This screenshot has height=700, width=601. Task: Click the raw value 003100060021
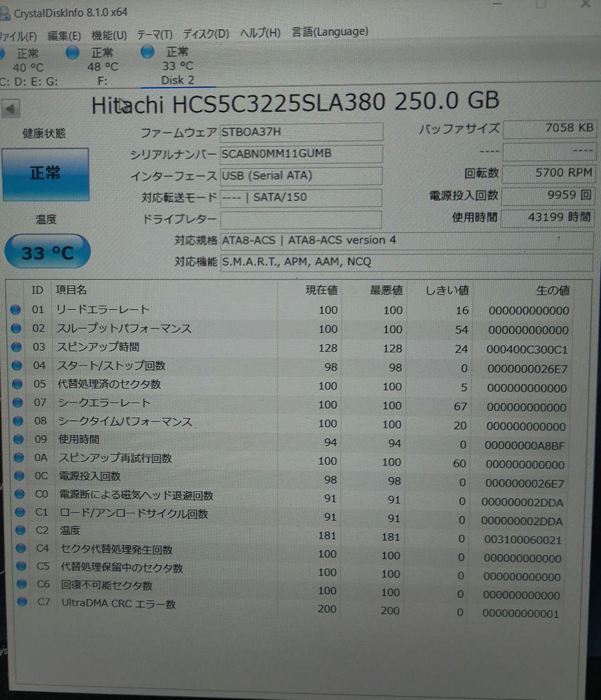tap(523, 540)
